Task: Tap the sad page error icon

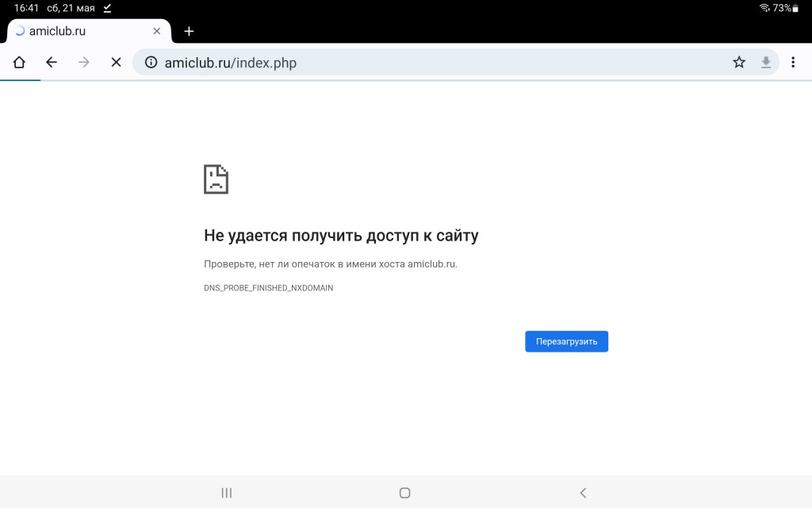Action: coord(216,179)
